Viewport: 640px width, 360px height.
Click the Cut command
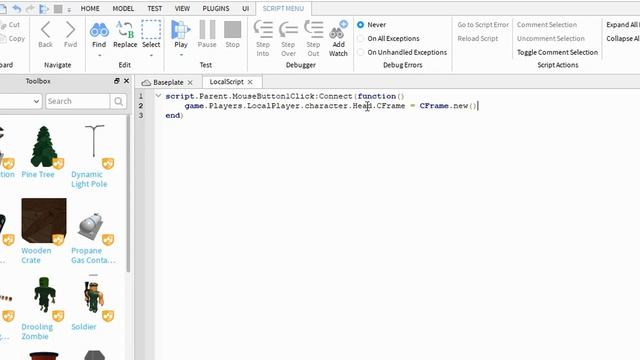pyautogui.click(x=10, y=24)
